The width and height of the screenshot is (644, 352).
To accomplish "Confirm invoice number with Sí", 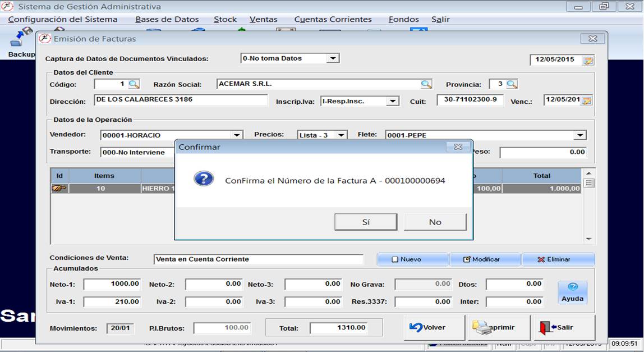I will (x=366, y=222).
